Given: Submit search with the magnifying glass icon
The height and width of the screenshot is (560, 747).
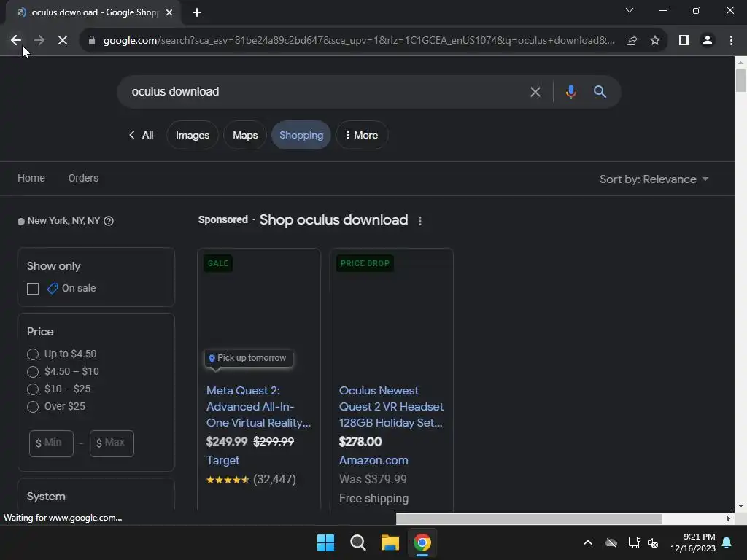Looking at the screenshot, I should (x=600, y=91).
